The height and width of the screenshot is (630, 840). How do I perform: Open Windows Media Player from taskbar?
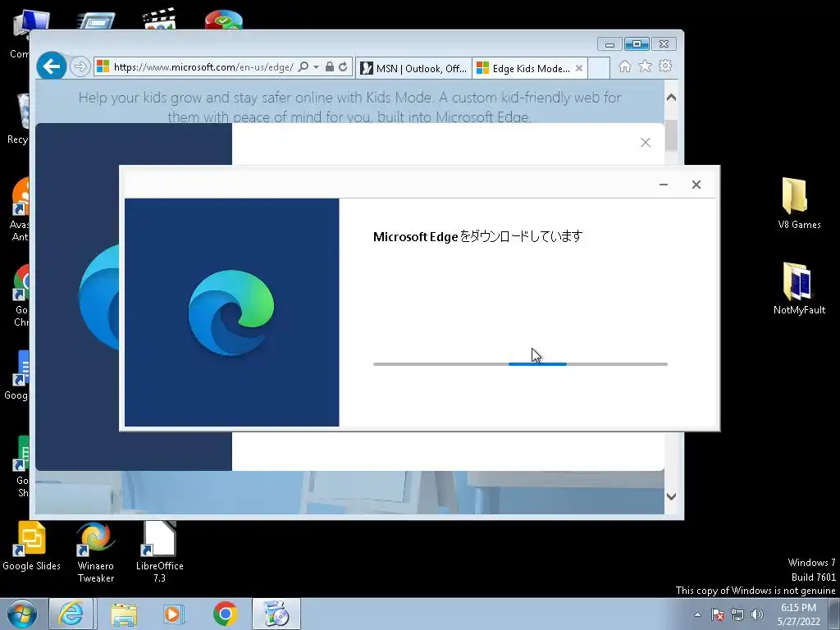click(x=173, y=614)
